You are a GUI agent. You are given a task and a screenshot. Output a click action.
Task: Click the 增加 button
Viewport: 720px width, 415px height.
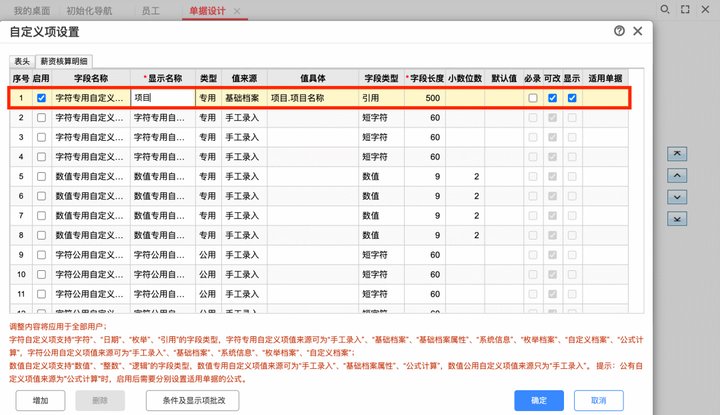(x=40, y=400)
